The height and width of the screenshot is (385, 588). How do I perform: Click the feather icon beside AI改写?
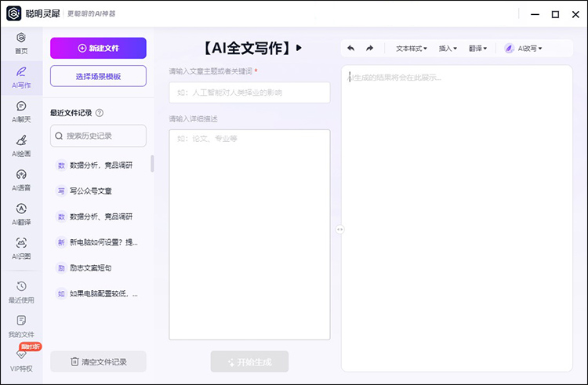(509, 49)
